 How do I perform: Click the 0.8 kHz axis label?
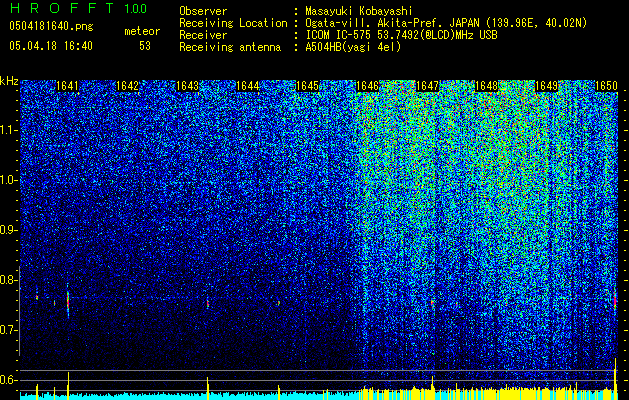pos(8,280)
